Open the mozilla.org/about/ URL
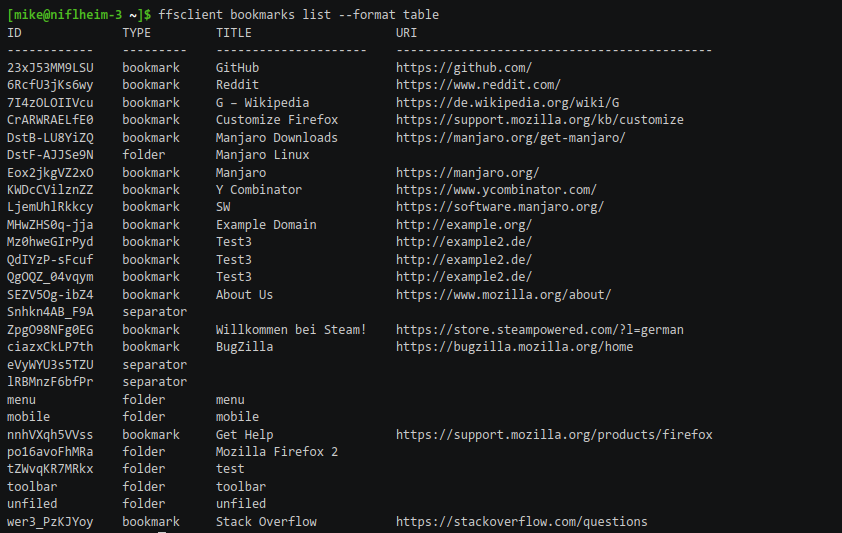 point(503,295)
